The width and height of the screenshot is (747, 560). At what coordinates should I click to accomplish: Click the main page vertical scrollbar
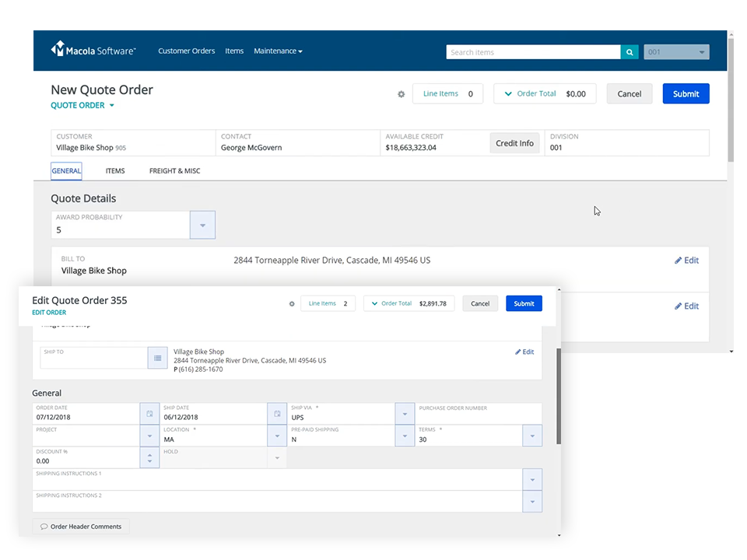pos(731,101)
